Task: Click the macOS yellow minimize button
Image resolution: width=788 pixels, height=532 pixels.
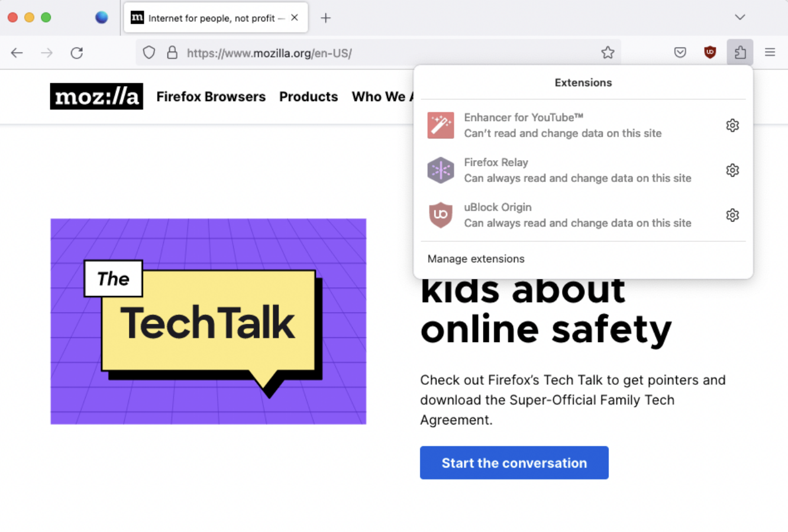Action: [29, 18]
